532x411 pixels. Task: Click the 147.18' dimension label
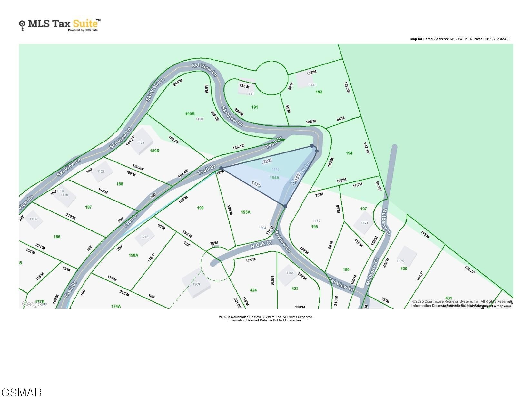coord(367,148)
